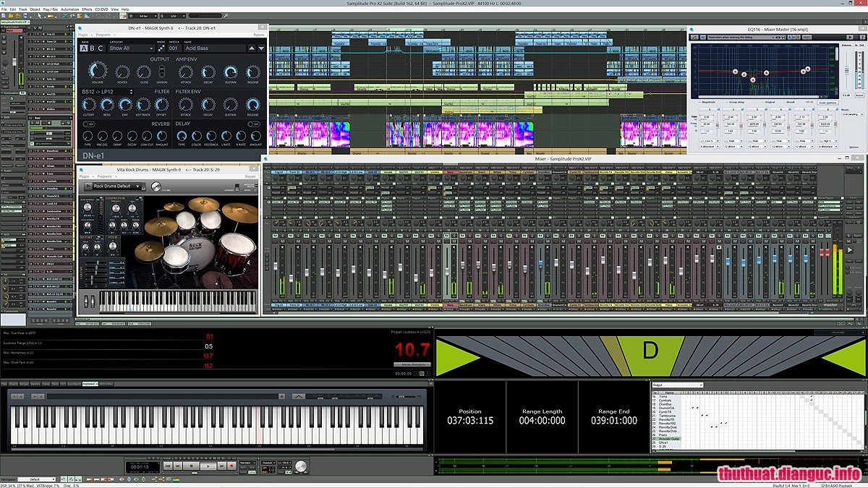Viewport: 868px width, 488px height.
Task: Open the Workspace Default dropdown
Action: (37, 479)
